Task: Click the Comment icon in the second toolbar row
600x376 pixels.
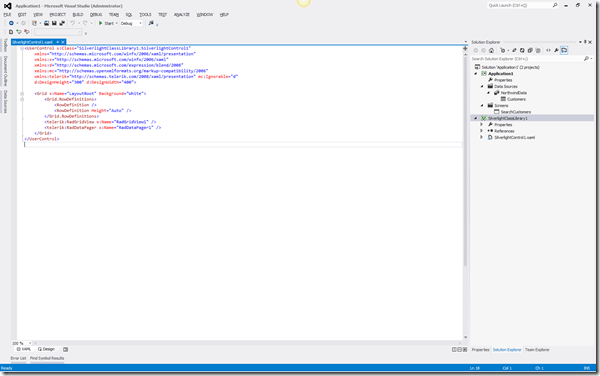Action: [19, 32]
